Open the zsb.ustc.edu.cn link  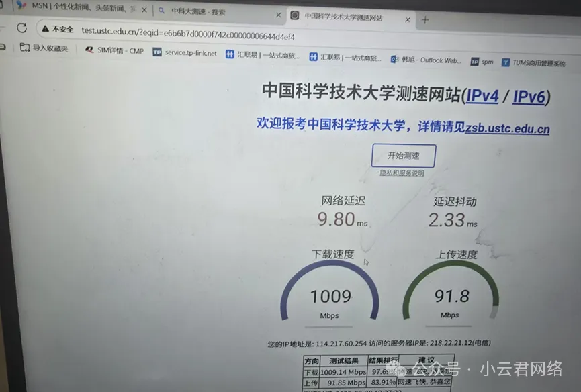[507, 129]
